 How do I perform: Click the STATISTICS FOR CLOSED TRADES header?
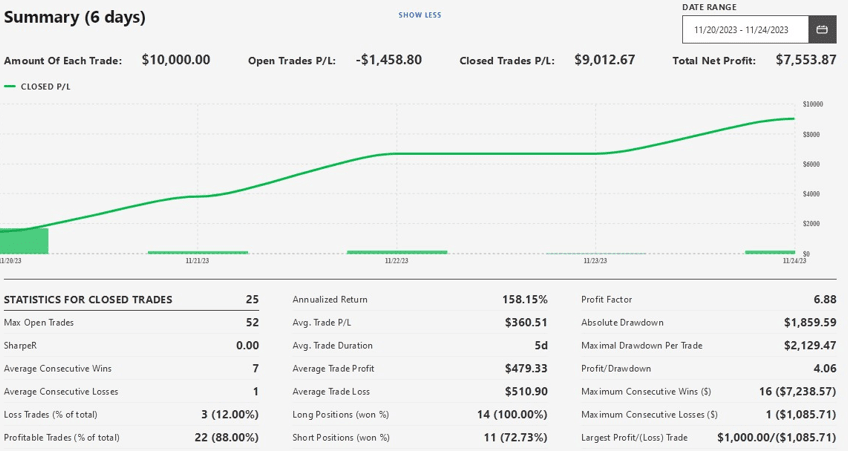tap(88, 300)
